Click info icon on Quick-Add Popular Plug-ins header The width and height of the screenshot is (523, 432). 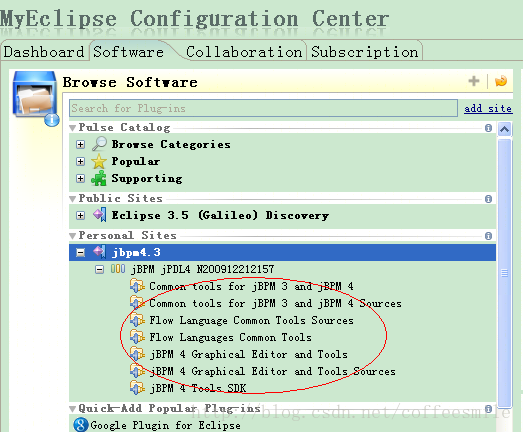[x=488, y=409]
